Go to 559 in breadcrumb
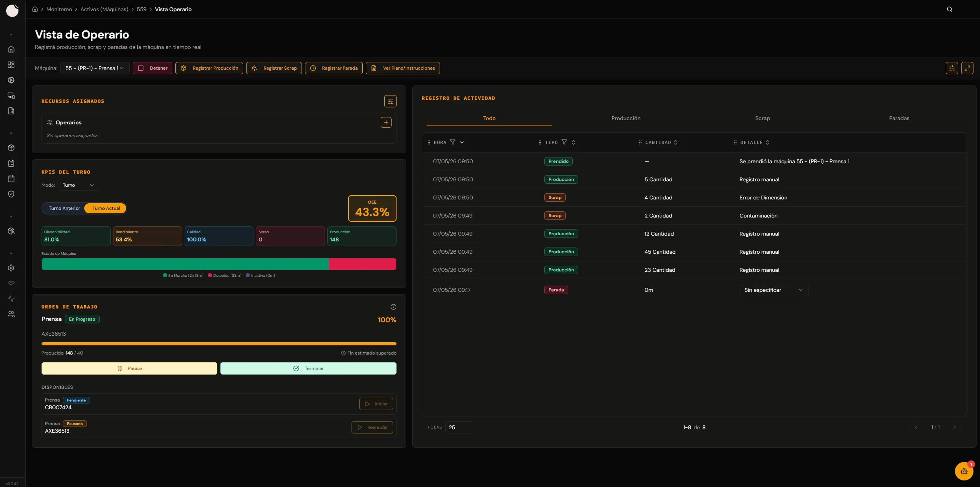Screen dimensions: 980x487 [x=142, y=9]
